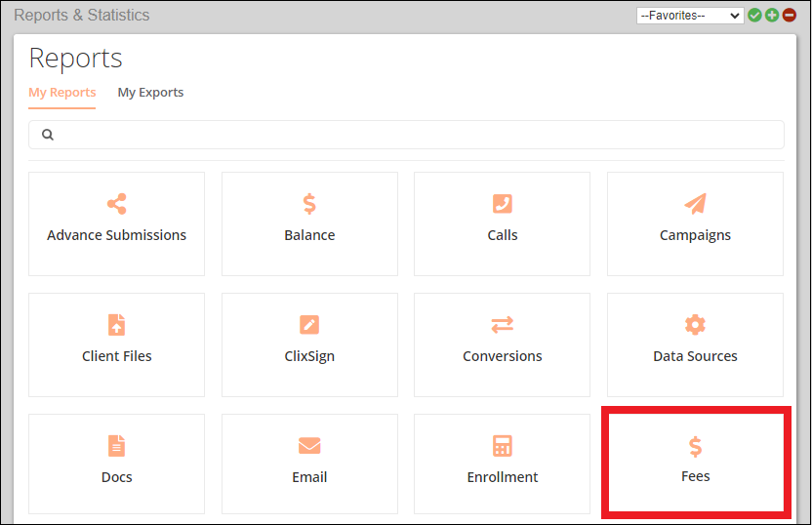812x525 pixels.
Task: Click the Calls phone icon
Action: 503,204
